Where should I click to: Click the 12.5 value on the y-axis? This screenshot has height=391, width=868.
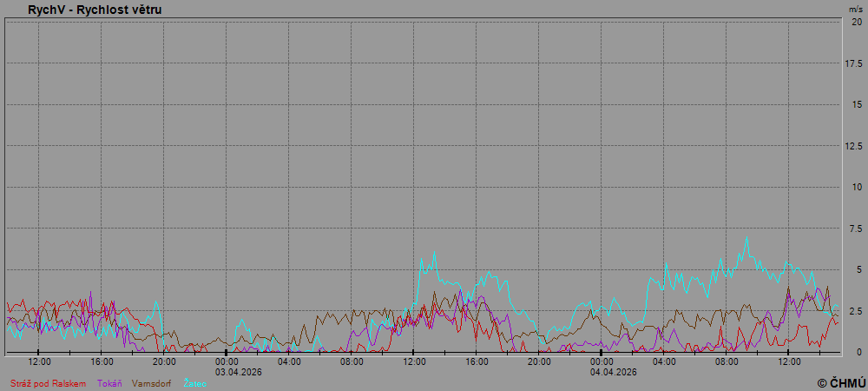853,146
